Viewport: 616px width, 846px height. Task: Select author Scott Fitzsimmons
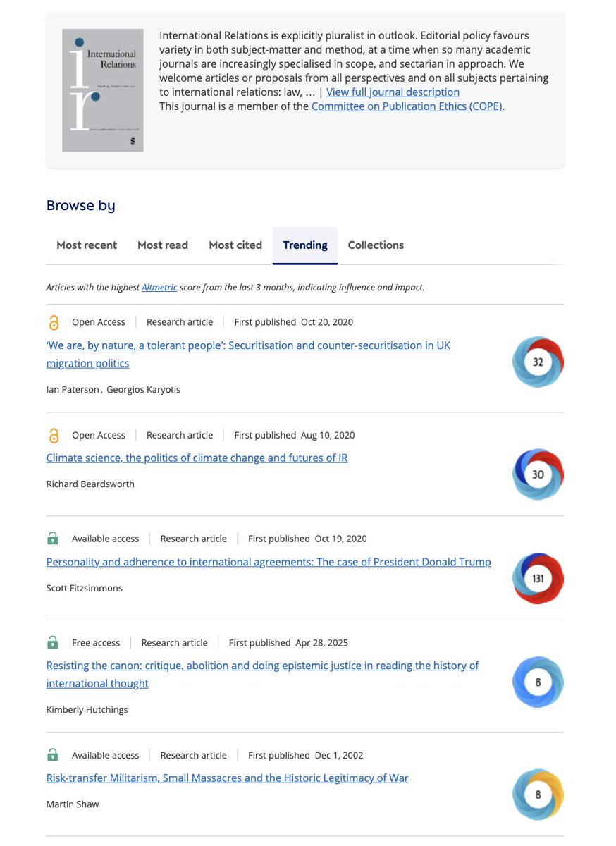(84, 587)
